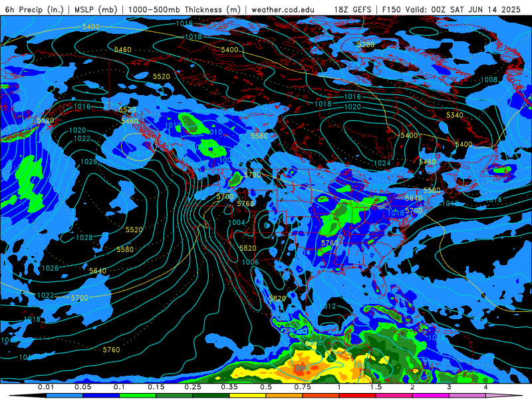Click the 0.01 legend value
This screenshot has width=532, height=399.
pos(46,387)
